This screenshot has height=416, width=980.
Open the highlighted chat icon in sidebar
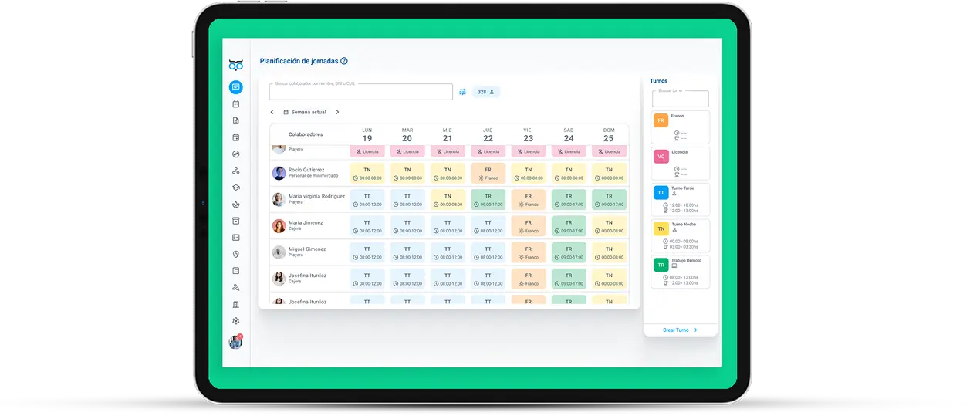(236, 87)
